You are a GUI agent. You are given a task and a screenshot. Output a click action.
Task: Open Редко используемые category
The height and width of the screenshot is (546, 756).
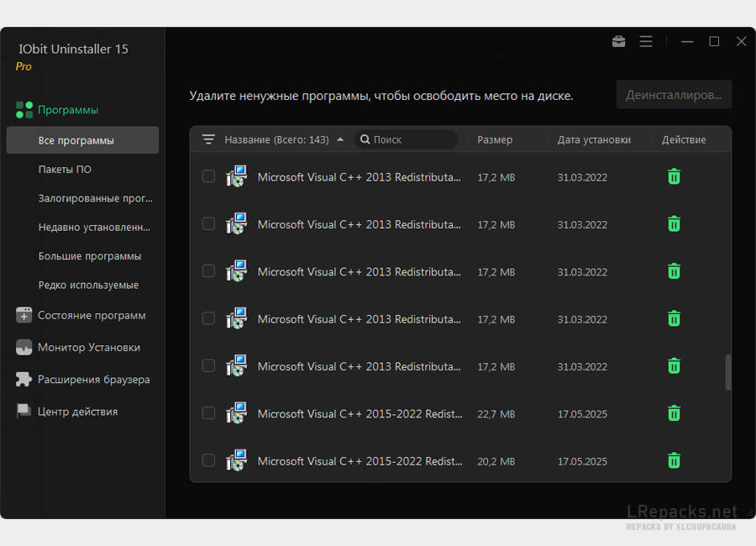tap(88, 285)
